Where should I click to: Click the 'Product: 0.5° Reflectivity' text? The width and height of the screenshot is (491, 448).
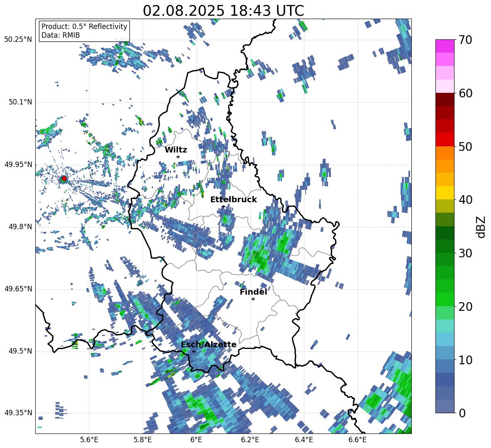click(84, 26)
